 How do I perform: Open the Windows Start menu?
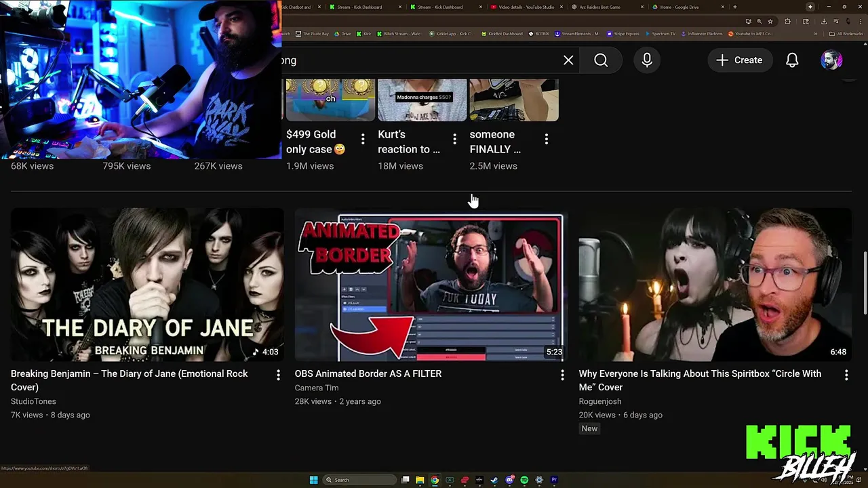click(313, 480)
